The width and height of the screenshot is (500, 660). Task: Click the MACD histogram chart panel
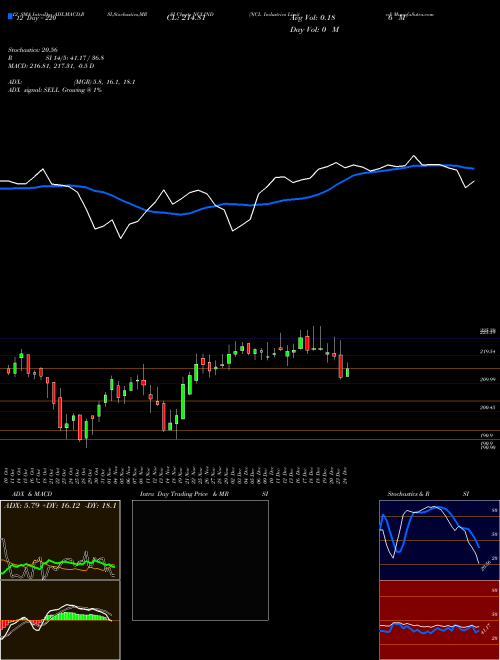point(60,620)
